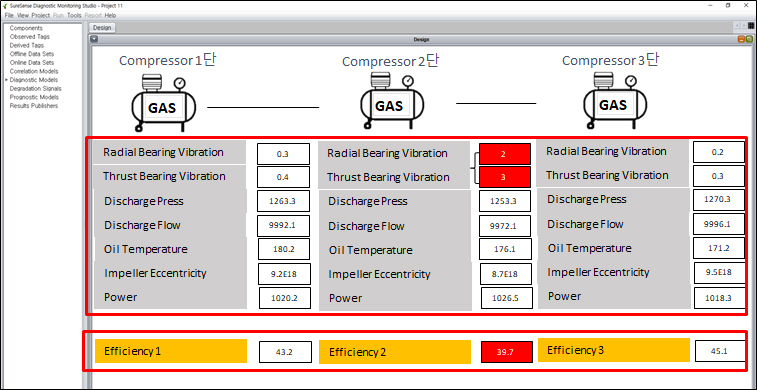Viewport: 757px width, 390px height.
Task: Click Compressor 3 Oil Temperature value 171.2
Action: point(719,248)
